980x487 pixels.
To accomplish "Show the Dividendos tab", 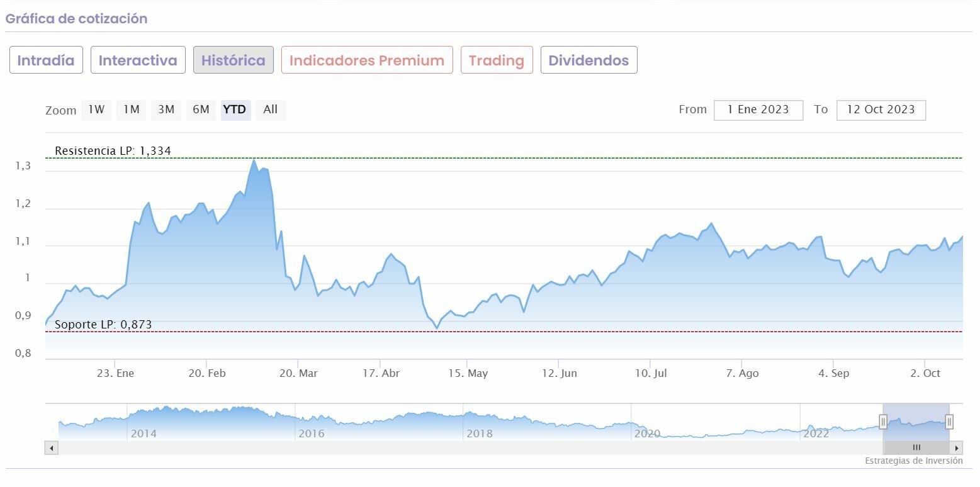I will (589, 60).
